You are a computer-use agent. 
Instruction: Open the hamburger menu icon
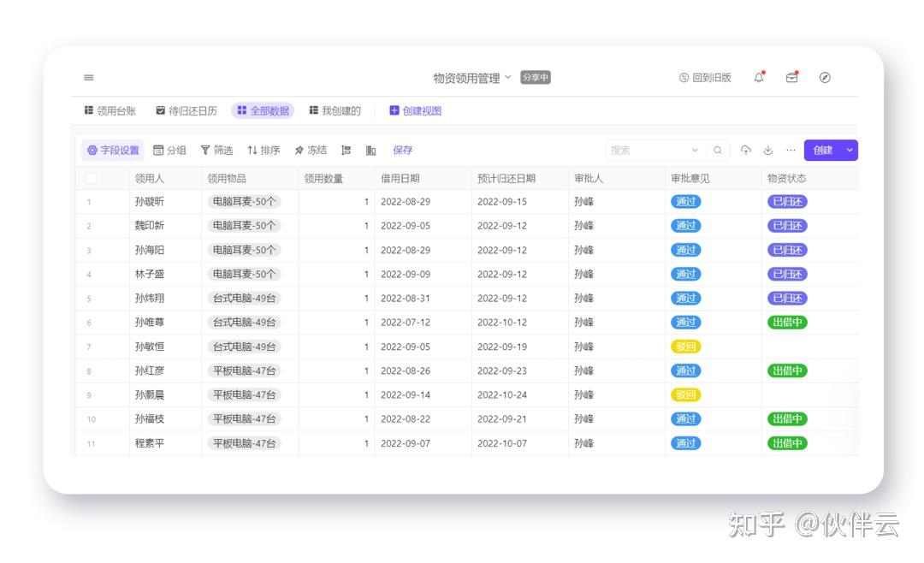(x=89, y=77)
